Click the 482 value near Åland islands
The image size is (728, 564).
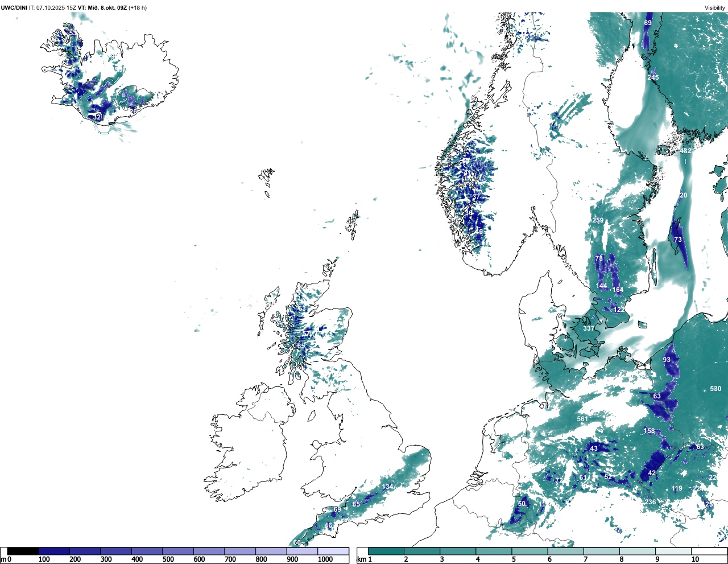coord(686,151)
